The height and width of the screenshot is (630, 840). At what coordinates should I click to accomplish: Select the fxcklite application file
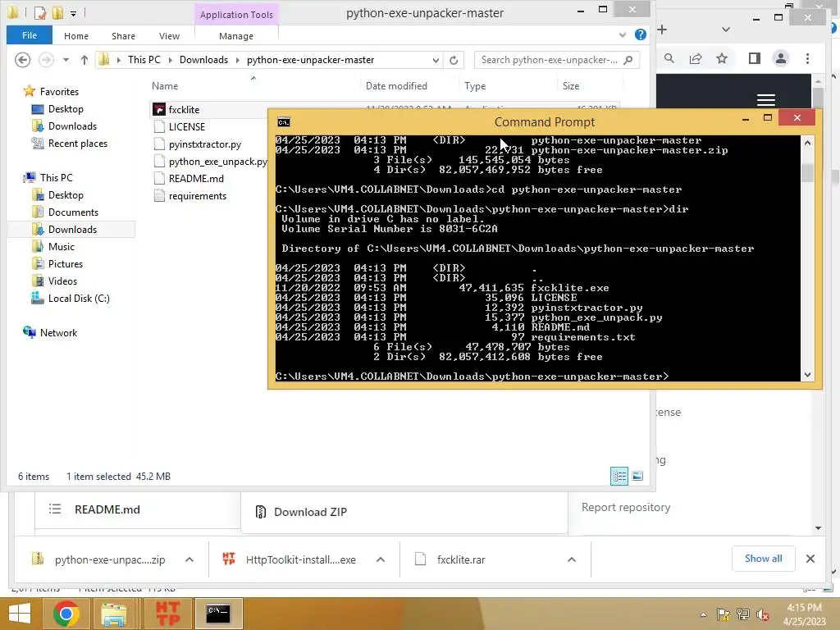pos(184,109)
